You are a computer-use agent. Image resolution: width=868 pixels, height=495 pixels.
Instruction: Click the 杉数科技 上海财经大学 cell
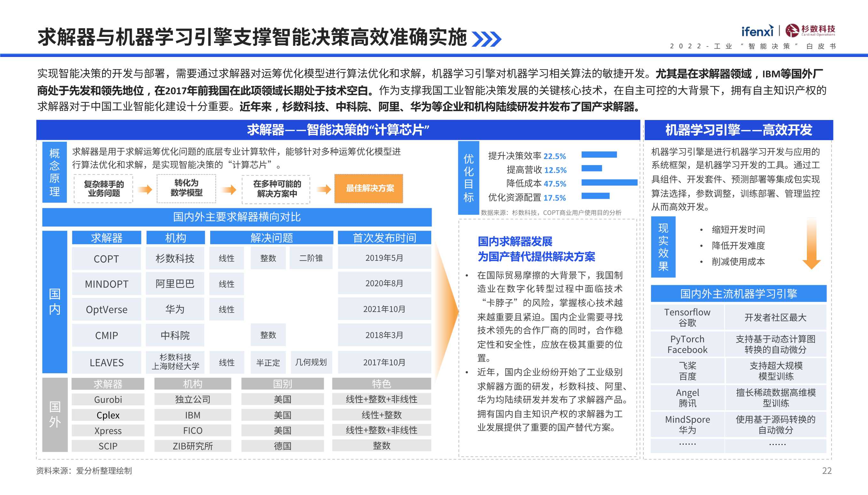pyautogui.click(x=175, y=362)
